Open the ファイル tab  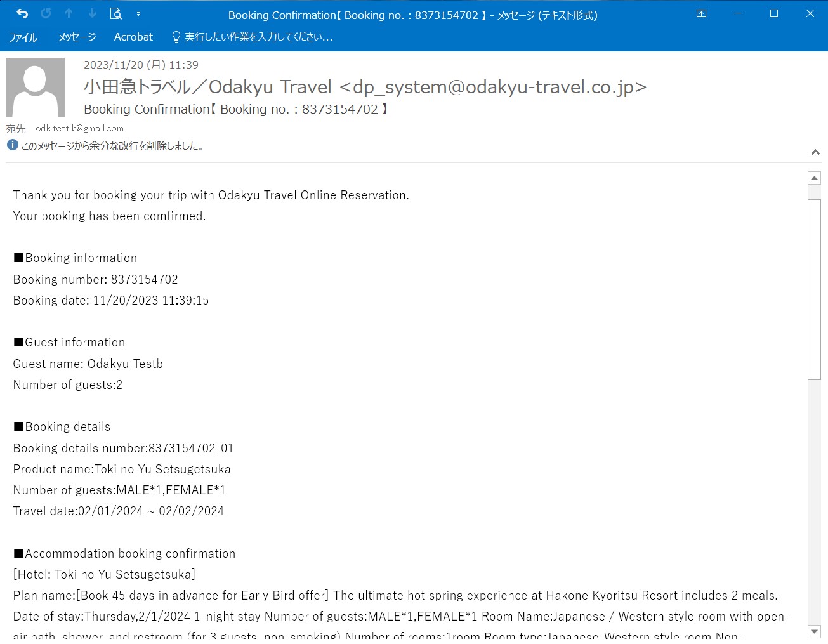[x=23, y=37]
